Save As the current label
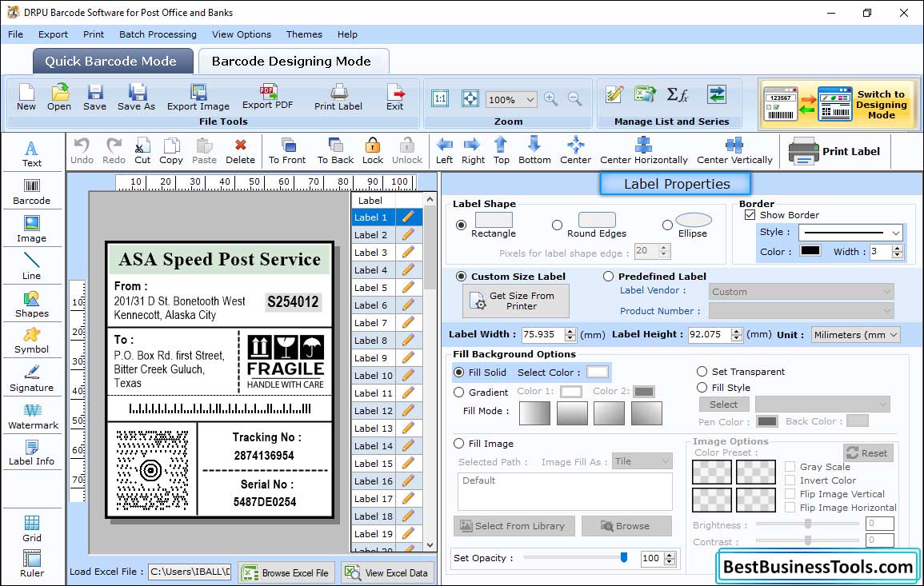 pos(136,98)
